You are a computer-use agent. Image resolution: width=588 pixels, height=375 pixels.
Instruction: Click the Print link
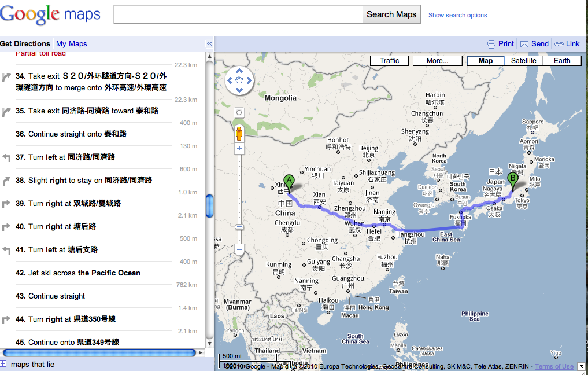[506, 43]
